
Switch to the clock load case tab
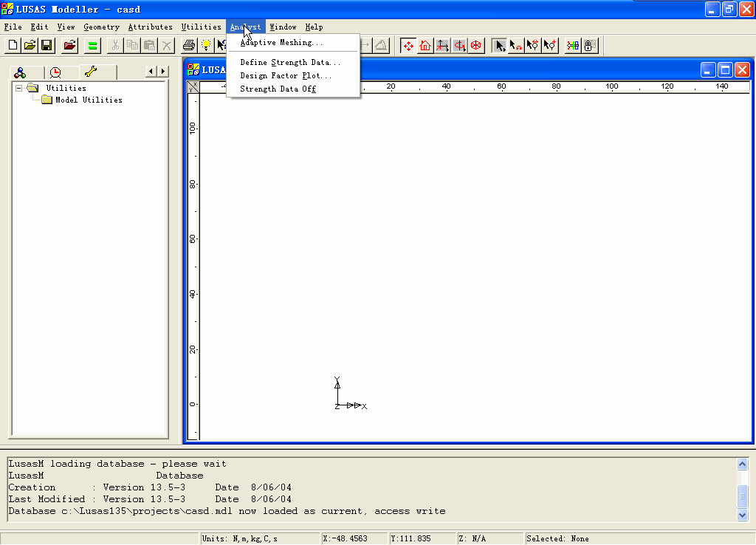55,73
